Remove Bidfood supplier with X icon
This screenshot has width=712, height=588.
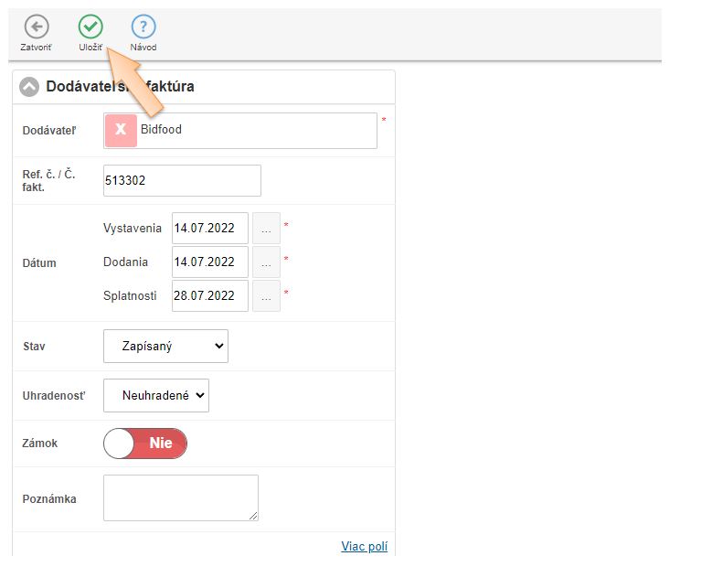(121, 131)
